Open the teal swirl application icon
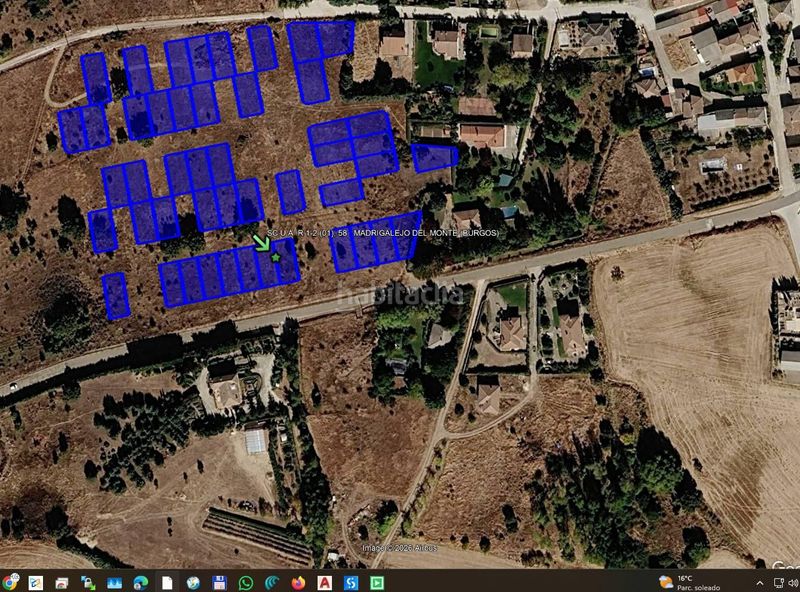 [x=272, y=582]
